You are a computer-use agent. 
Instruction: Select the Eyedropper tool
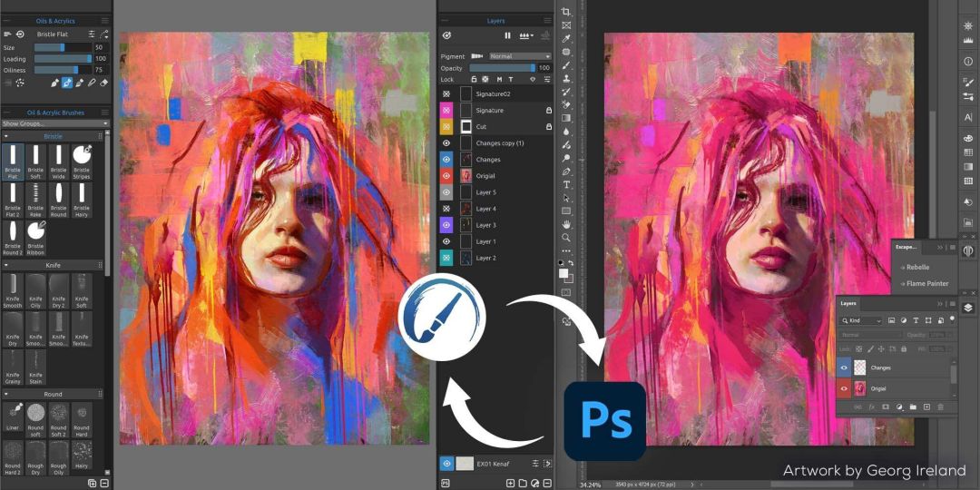point(566,38)
